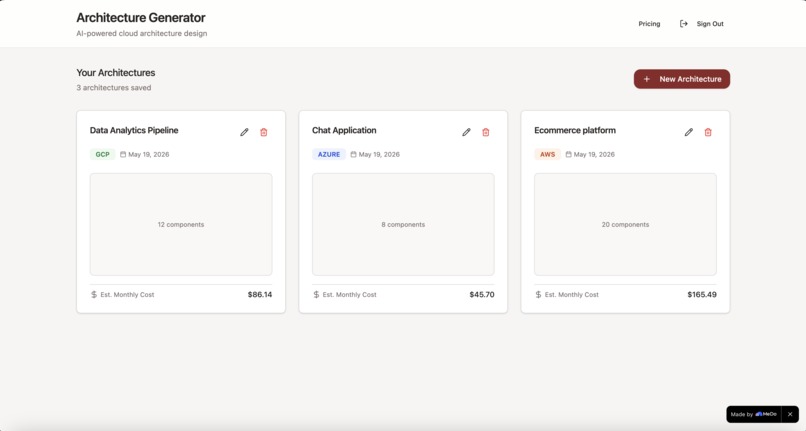
Task: Click the Ecommerce platform May 19, 2026 date
Action: coord(594,154)
